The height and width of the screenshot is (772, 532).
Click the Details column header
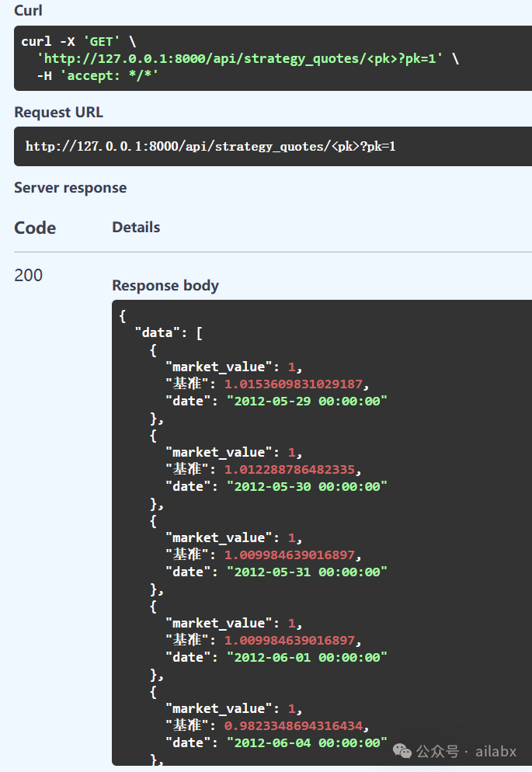tap(136, 228)
